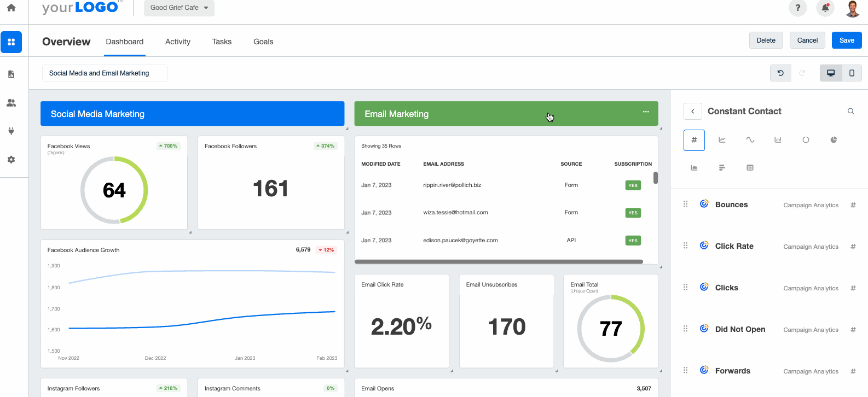The height and width of the screenshot is (397, 868).
Task: Go back from Constant Contact panel
Action: point(692,112)
